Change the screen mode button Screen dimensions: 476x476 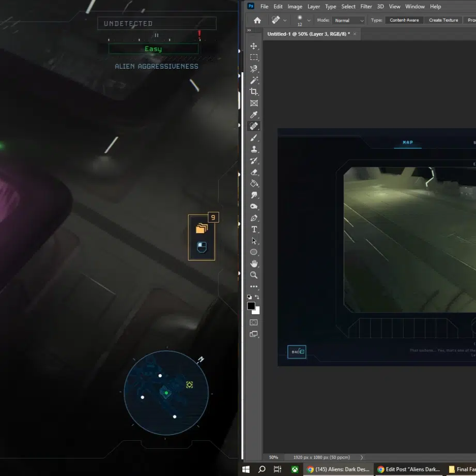click(x=253, y=334)
